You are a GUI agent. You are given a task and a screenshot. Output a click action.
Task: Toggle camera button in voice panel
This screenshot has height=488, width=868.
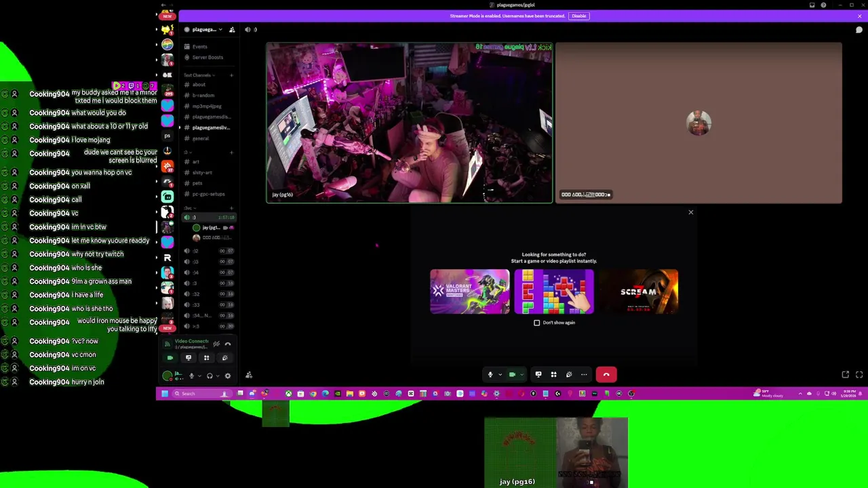pyautogui.click(x=170, y=358)
